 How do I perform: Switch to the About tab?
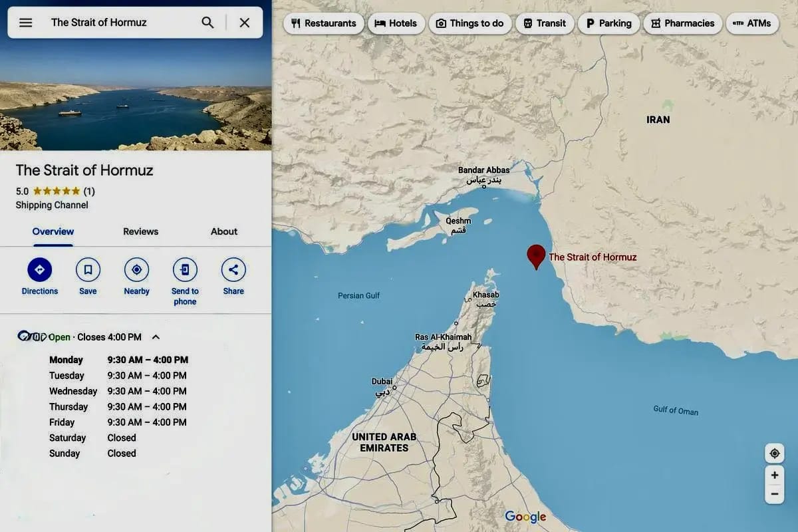point(224,231)
